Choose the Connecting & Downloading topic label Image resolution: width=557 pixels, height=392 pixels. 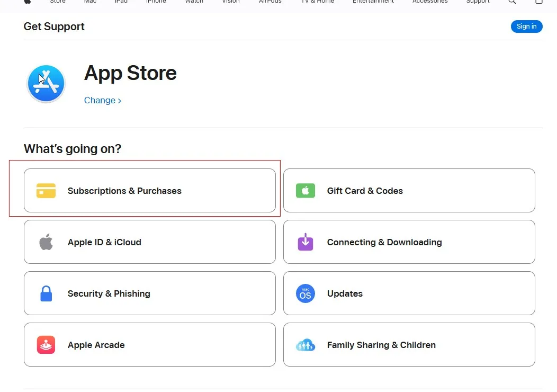[x=384, y=242]
